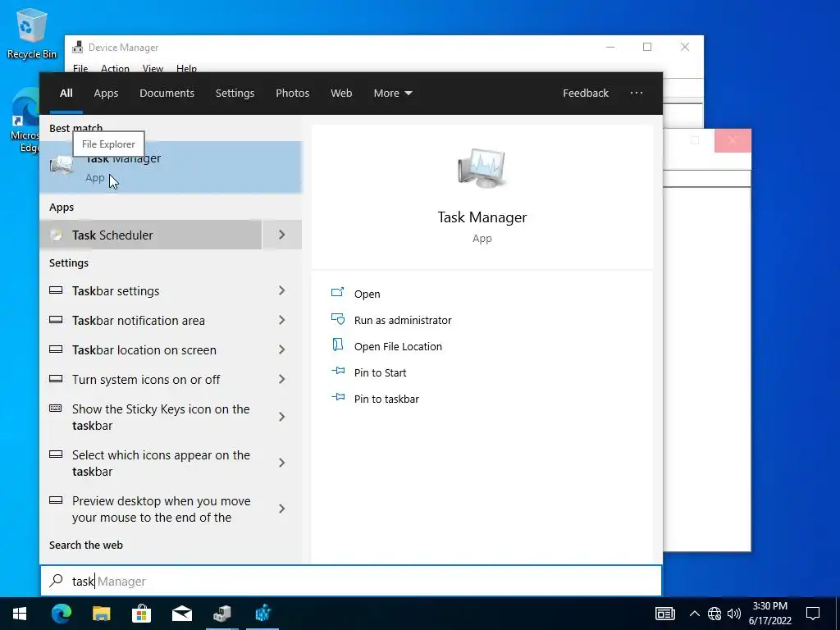Open the File menu in Device Manager

point(80,69)
